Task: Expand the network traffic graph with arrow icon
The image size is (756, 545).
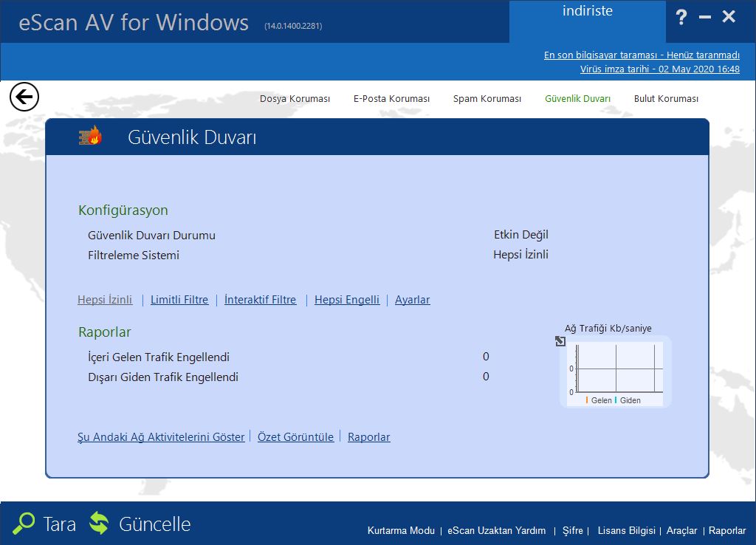Action: (x=560, y=341)
